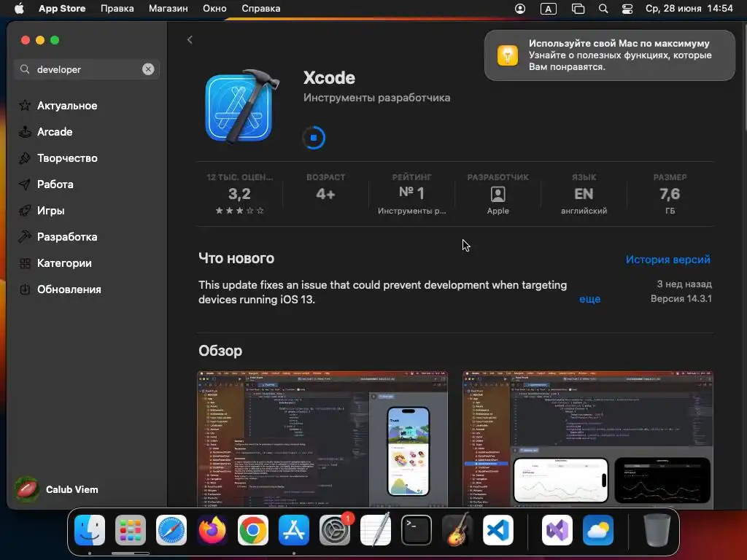Open Работа section
Image resolution: width=747 pixels, height=560 pixels.
coord(55,184)
